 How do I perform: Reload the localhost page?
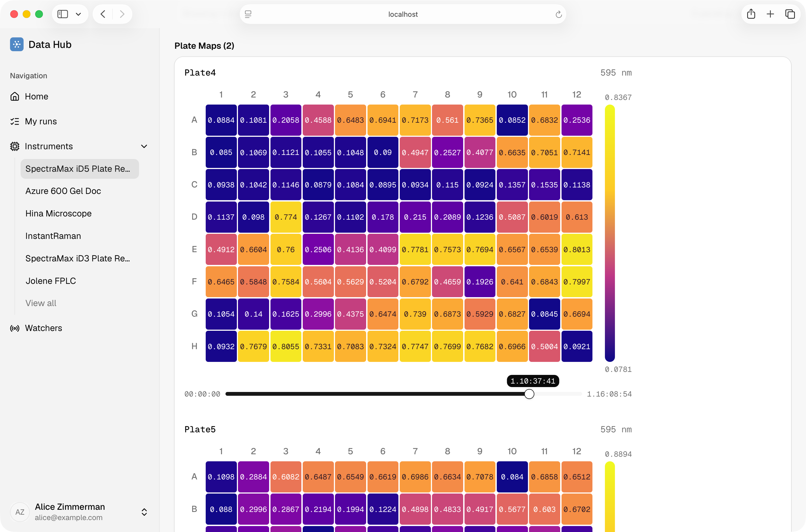pyautogui.click(x=559, y=14)
